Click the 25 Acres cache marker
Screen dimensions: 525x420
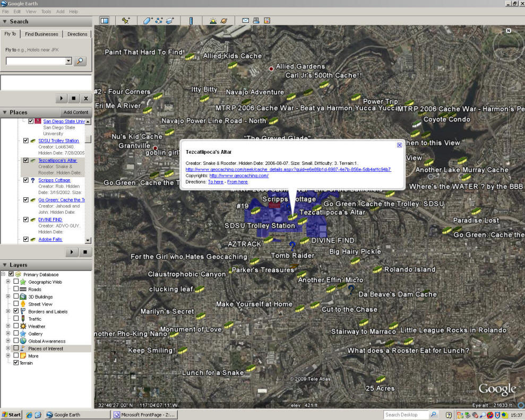pos(381,380)
